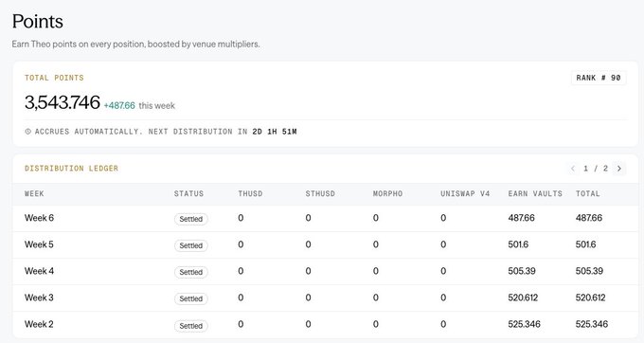Click the Settled badge for Week 2
Image resolution: width=644 pixels, height=343 pixels.
pos(191,326)
